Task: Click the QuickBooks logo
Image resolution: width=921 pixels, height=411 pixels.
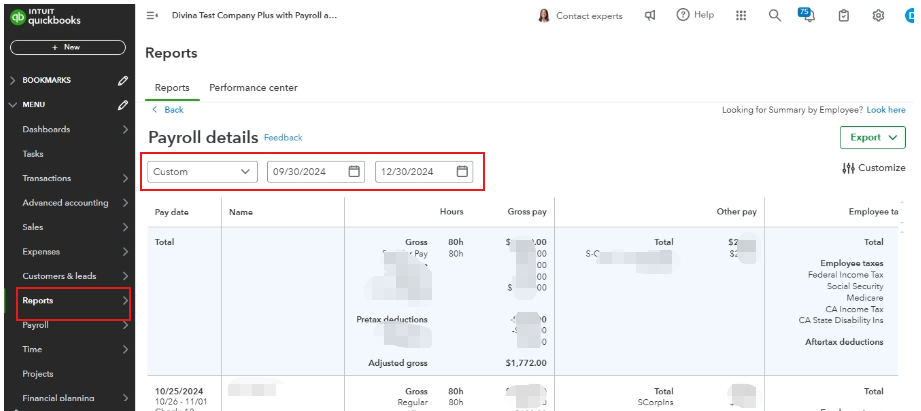Action: (46, 18)
